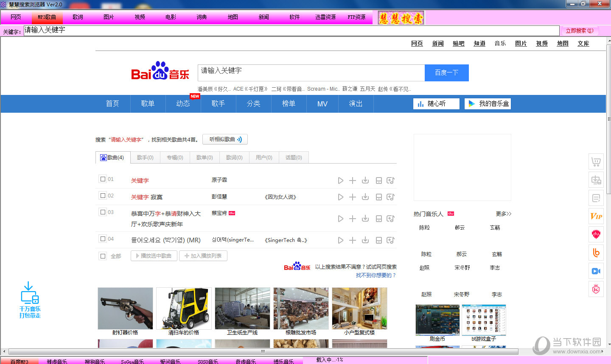611x364 pixels.
Task: Open 榜单 in Baidu music navigation
Action: (289, 103)
